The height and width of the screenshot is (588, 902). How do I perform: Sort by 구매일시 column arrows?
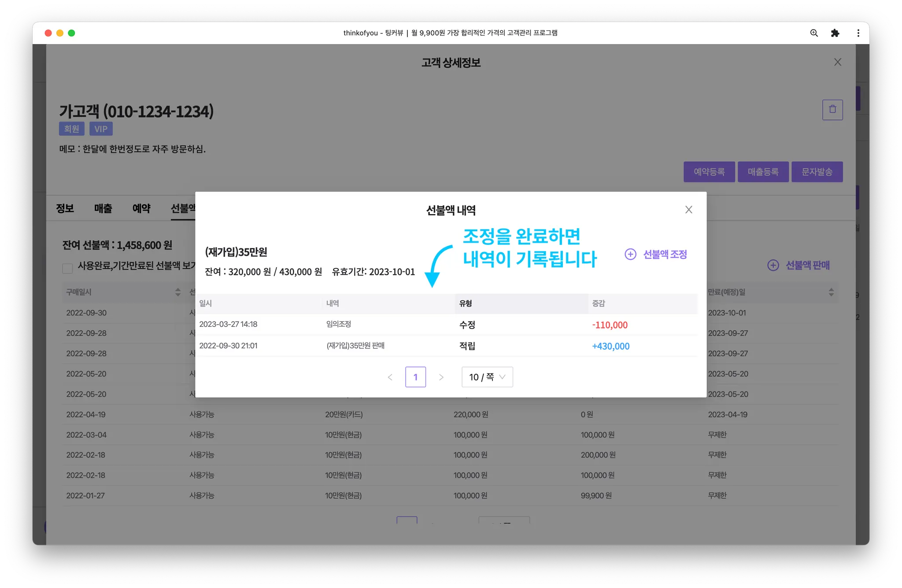tap(177, 292)
